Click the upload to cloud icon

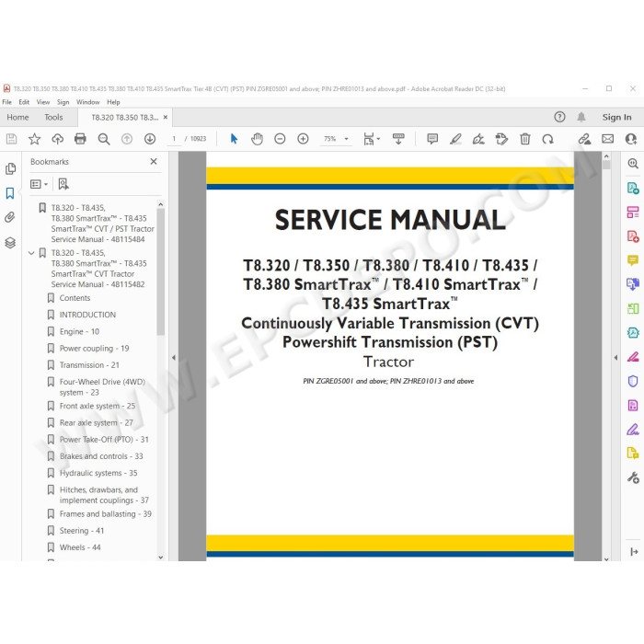pos(57,139)
